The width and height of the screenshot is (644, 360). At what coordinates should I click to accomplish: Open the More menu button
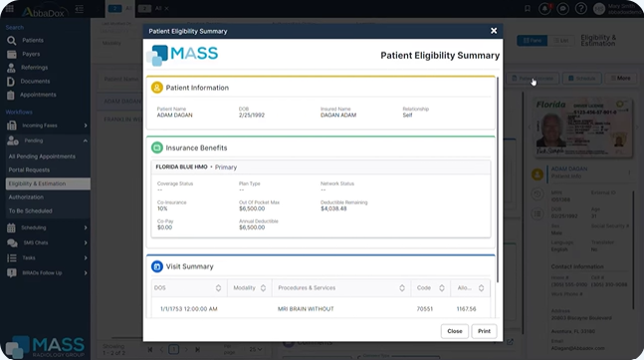click(620, 79)
